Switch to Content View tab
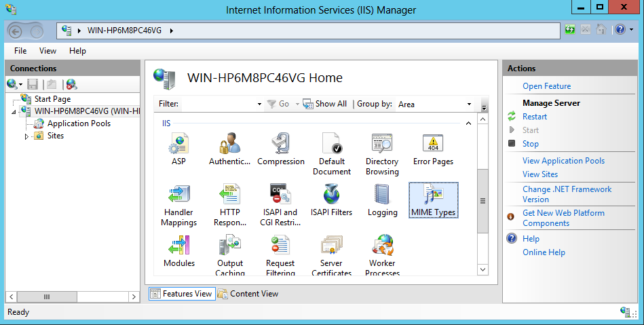This screenshot has height=325, width=644. tap(248, 294)
